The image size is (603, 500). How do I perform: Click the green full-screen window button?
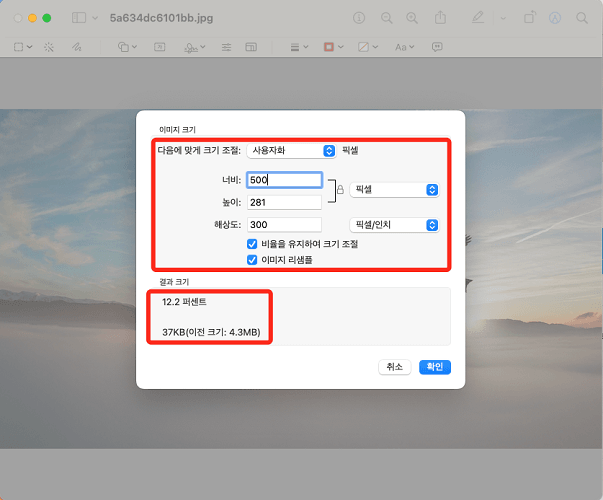(x=47, y=18)
